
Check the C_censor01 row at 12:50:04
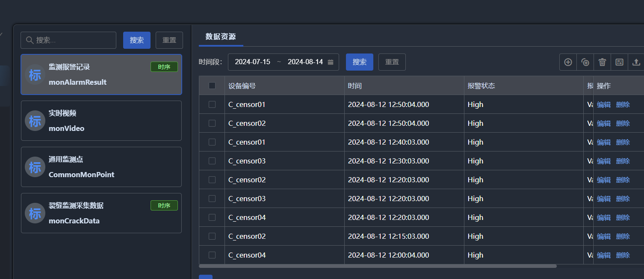(x=212, y=104)
